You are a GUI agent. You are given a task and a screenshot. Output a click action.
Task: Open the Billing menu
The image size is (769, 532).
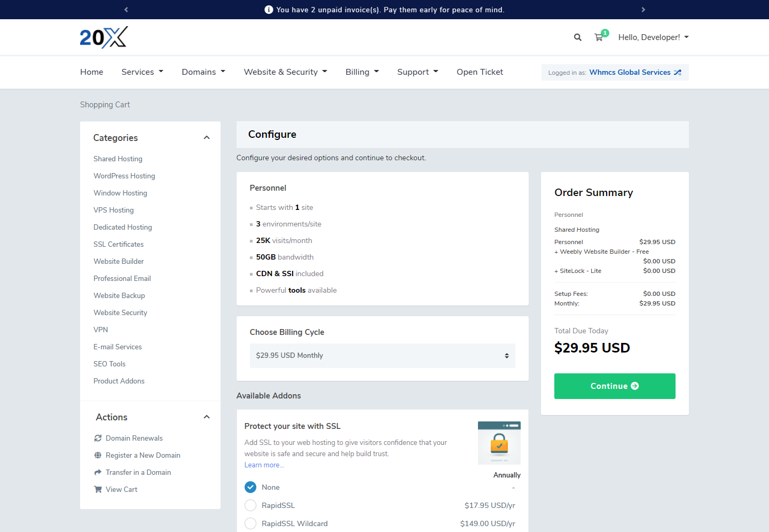point(362,72)
